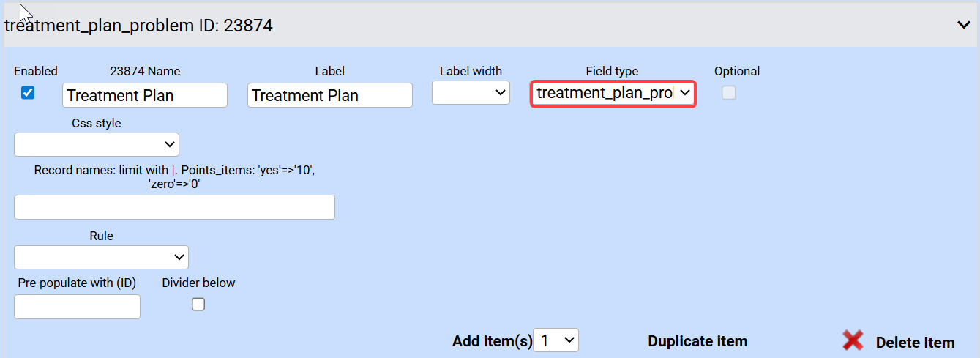The height and width of the screenshot is (358, 980).
Task: Click the Delete Item text
Action: click(x=915, y=342)
